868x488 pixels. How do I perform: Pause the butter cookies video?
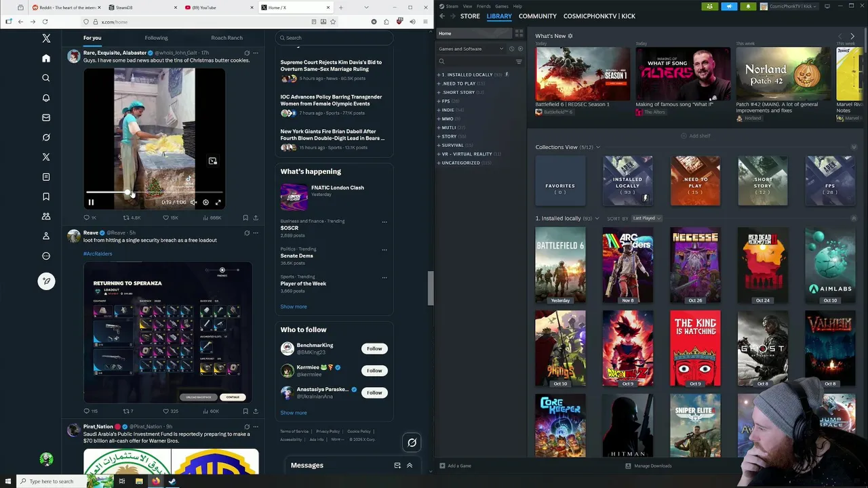click(91, 202)
